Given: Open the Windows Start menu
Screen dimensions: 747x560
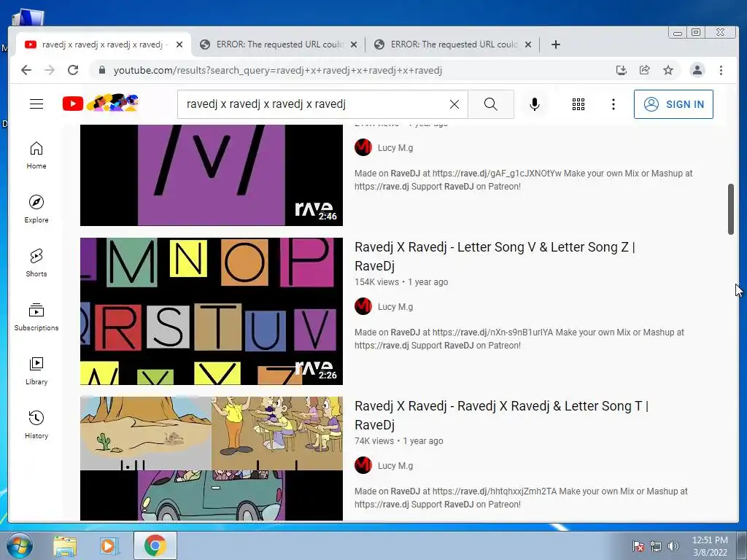Looking at the screenshot, I should coord(20,545).
